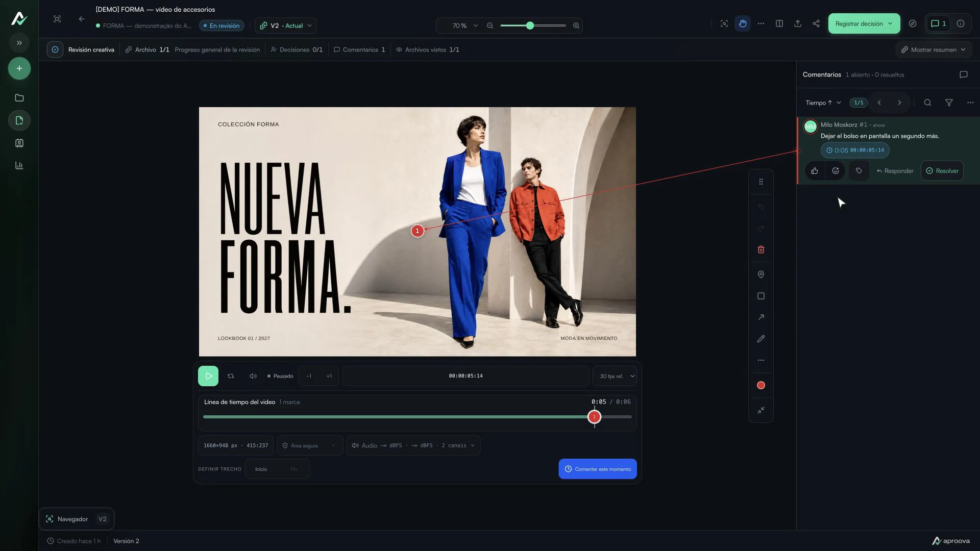Image resolution: width=980 pixels, height=551 pixels.
Task: Click the red marker 1 on the video
Action: [x=418, y=231]
